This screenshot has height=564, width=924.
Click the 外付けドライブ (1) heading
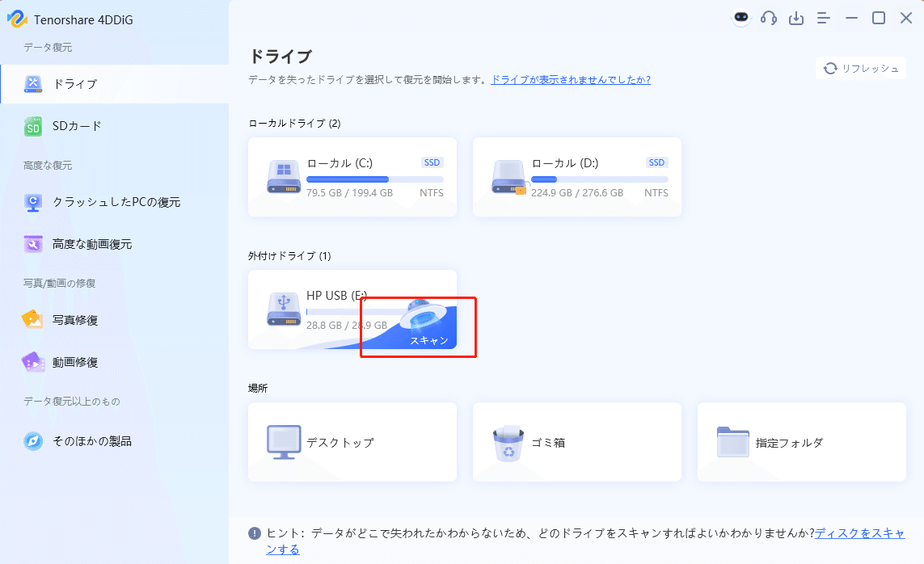point(289,256)
